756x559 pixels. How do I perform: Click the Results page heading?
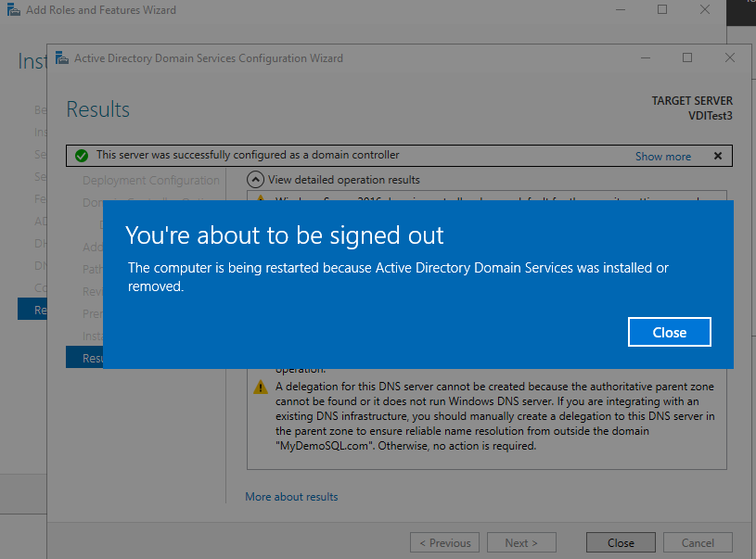click(x=98, y=109)
